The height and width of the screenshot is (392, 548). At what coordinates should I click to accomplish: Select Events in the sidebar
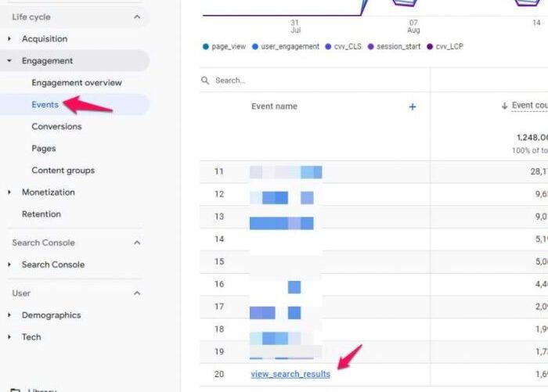(x=45, y=105)
